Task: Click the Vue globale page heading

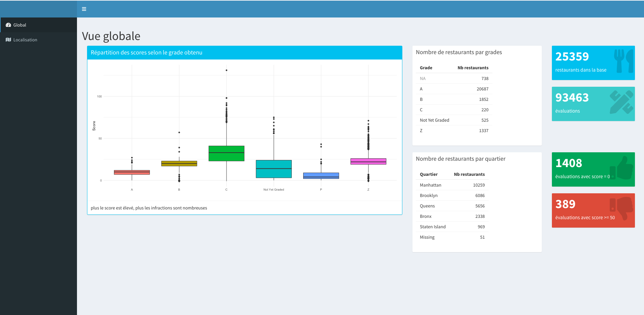Action: click(x=111, y=36)
